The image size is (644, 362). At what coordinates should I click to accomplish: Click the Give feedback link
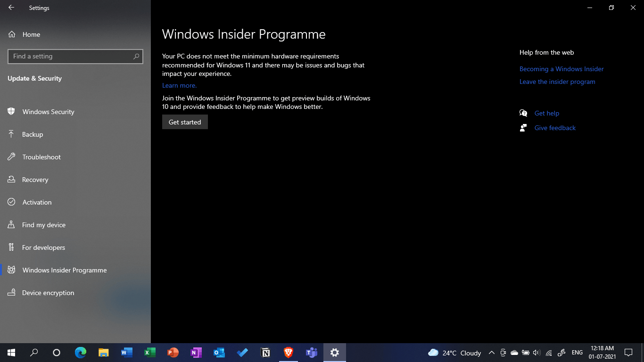coord(555,128)
